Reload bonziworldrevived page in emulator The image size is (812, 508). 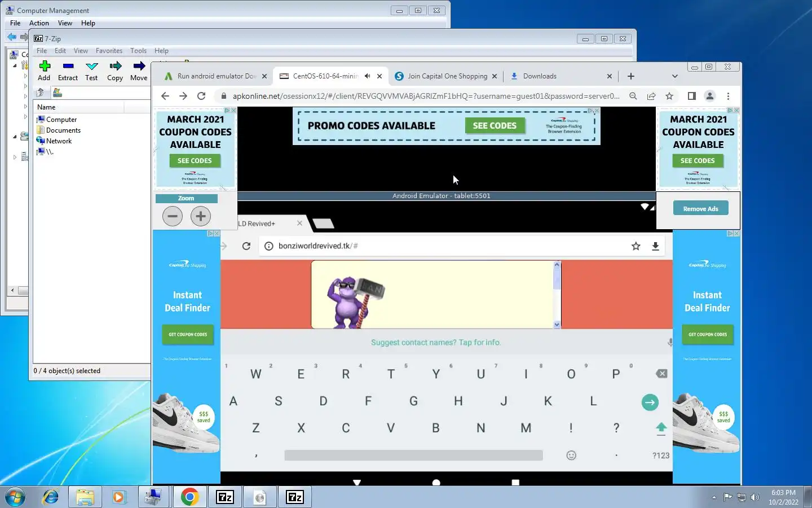click(246, 246)
